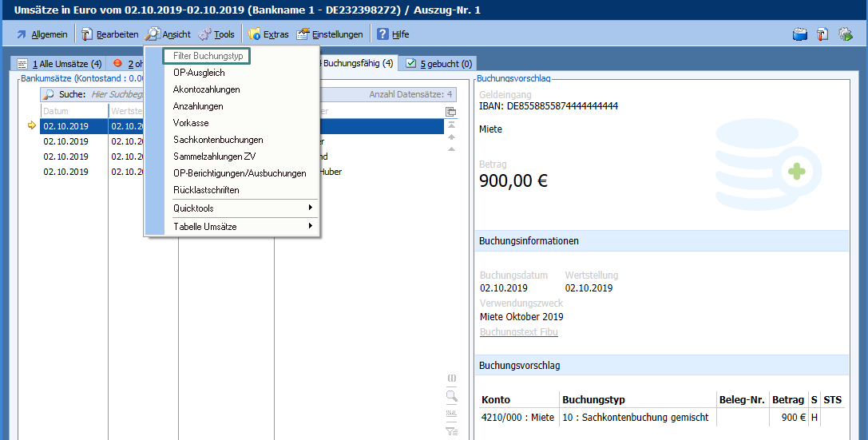Click the document-with-hammer icon at top right
Screen dimensions: 868x440
(822, 34)
